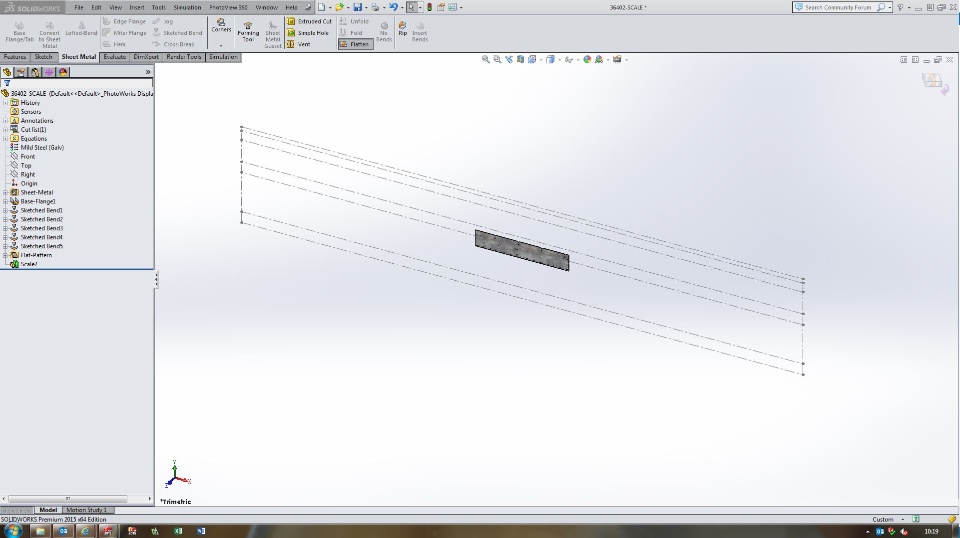This screenshot has width=960, height=538.
Task: Click the Rip tool
Action: 402,29
